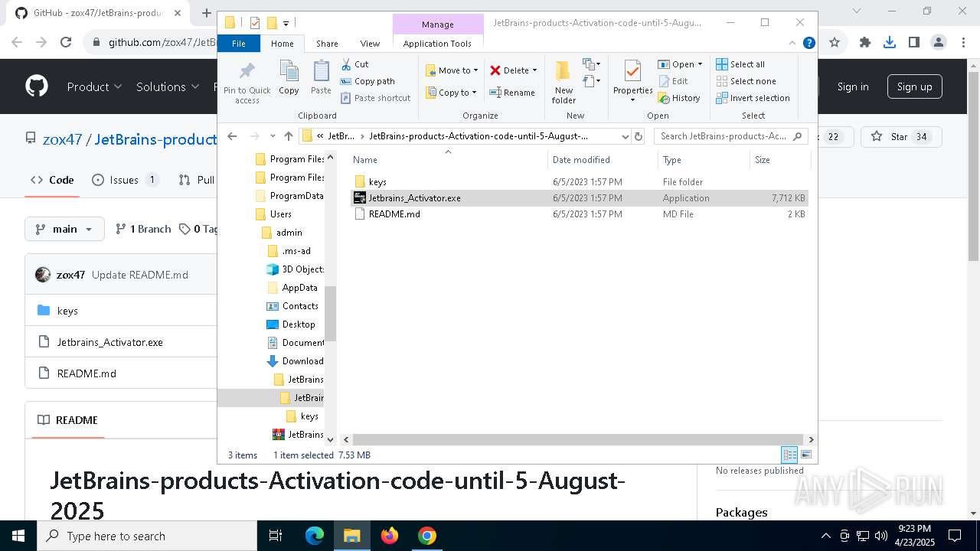This screenshot has height=551, width=980.
Task: Expand the Open button dropdown arrow
Action: point(700,64)
